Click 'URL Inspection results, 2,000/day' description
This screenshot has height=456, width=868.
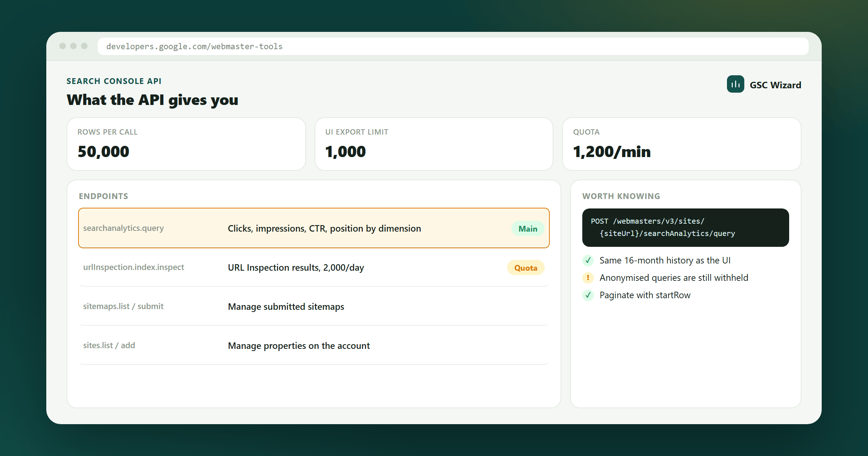click(296, 267)
